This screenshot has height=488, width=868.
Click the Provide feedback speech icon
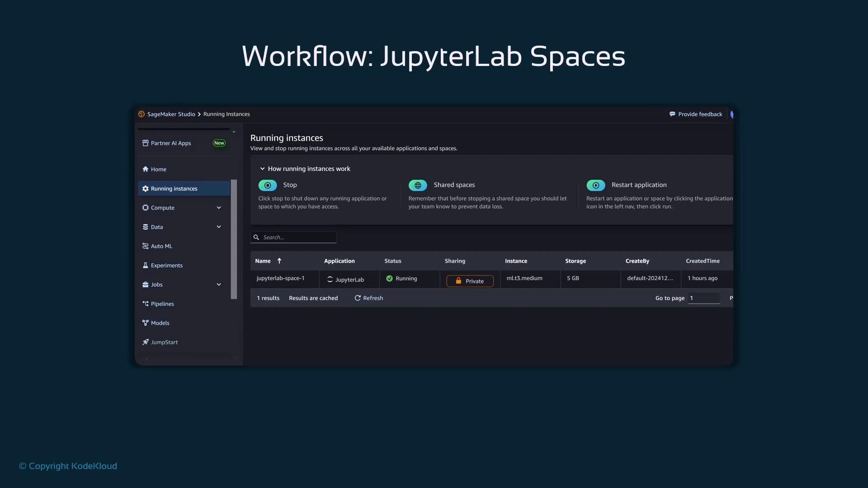(672, 114)
